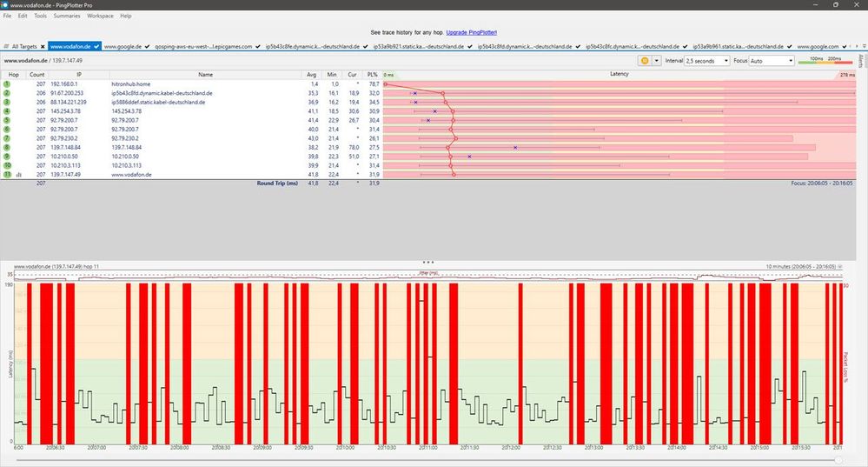This screenshot has height=467, width=868.
Task: Close the All Targets tab
Action: [x=43, y=46]
